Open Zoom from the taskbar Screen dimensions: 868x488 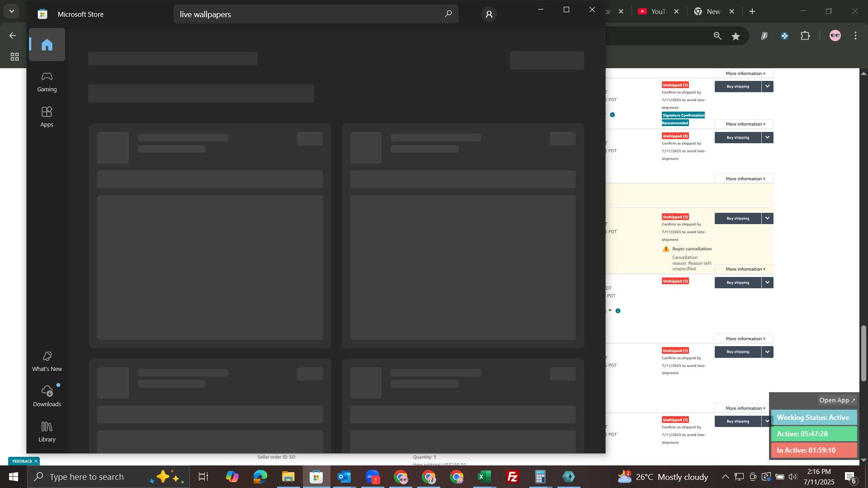pyautogui.click(x=373, y=477)
